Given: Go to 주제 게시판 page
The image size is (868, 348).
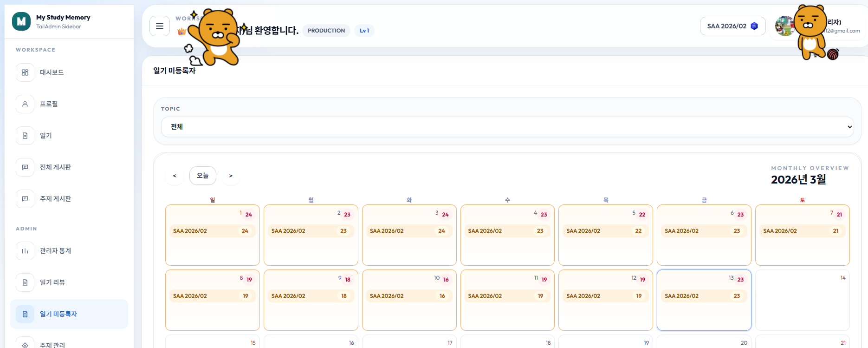Looking at the screenshot, I should pyautogui.click(x=69, y=199).
